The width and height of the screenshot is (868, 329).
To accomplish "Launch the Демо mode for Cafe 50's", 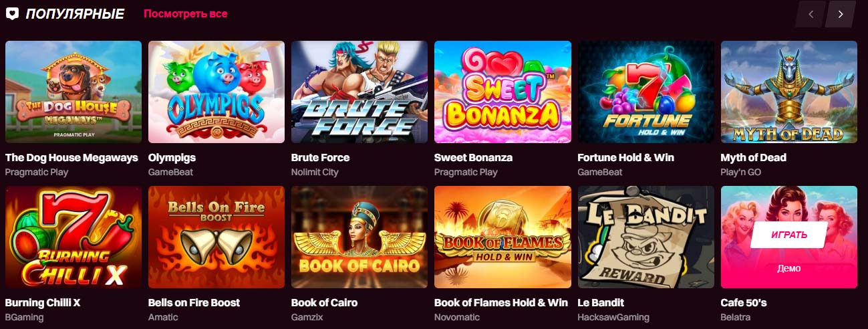I will coord(788,268).
